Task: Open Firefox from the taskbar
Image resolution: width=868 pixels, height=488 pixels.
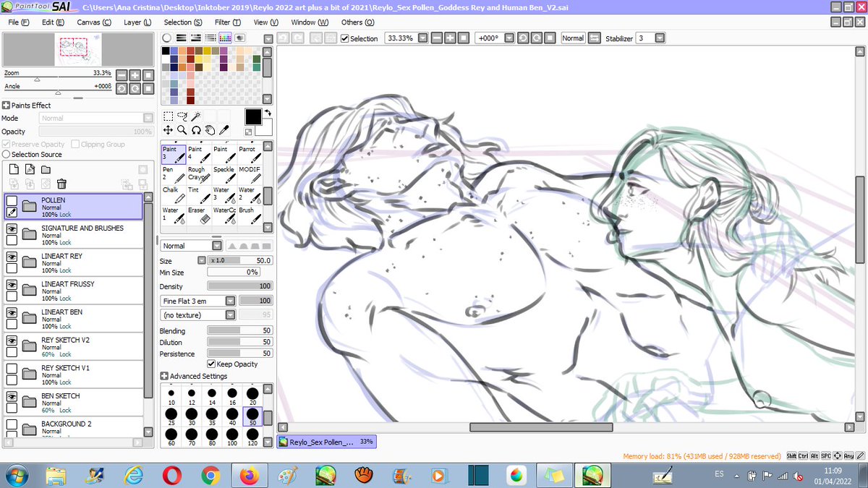Action: coord(248,475)
